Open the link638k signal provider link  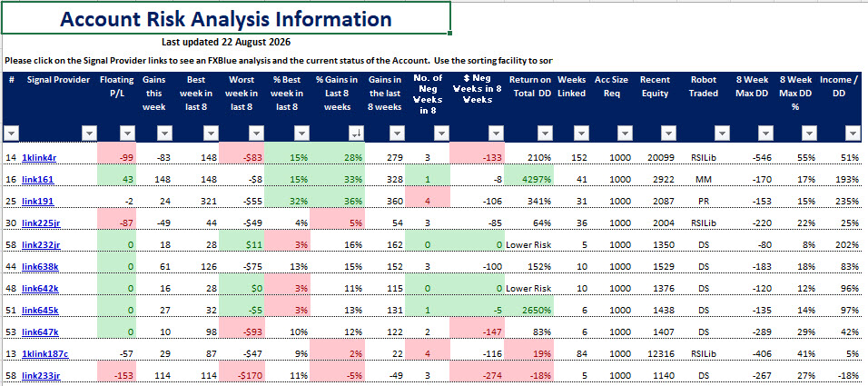(40, 266)
